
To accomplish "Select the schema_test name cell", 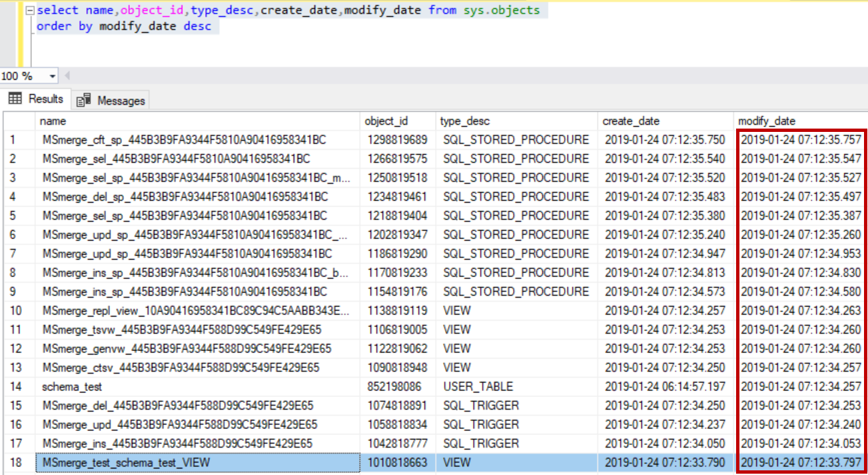I will pyautogui.click(x=198, y=386).
